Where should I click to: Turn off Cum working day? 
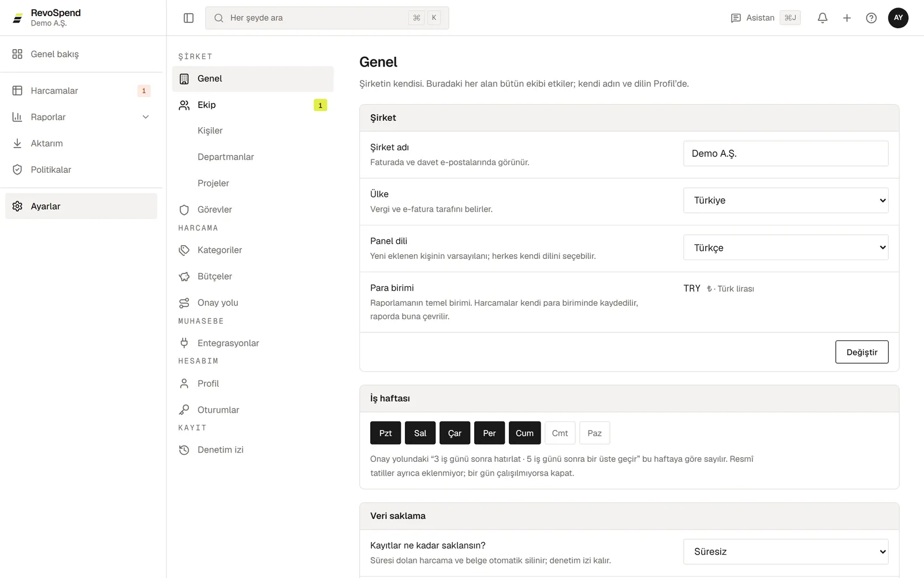[x=524, y=433]
